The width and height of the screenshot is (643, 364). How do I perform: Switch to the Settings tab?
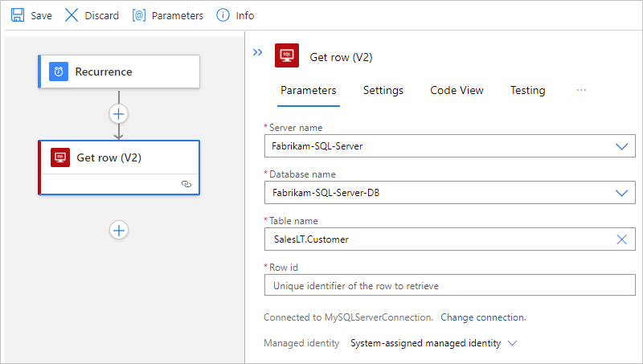click(x=383, y=90)
